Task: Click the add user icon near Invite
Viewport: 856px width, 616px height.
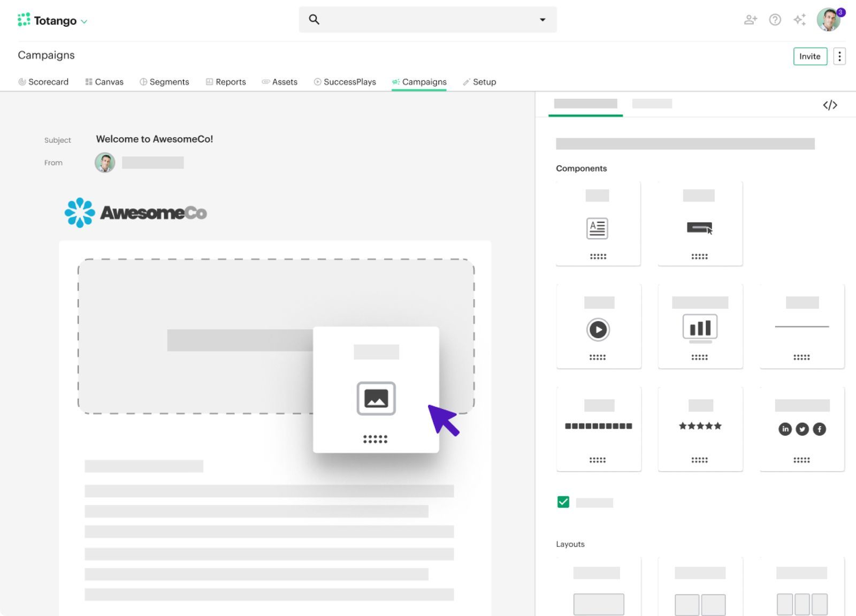Action: [751, 19]
